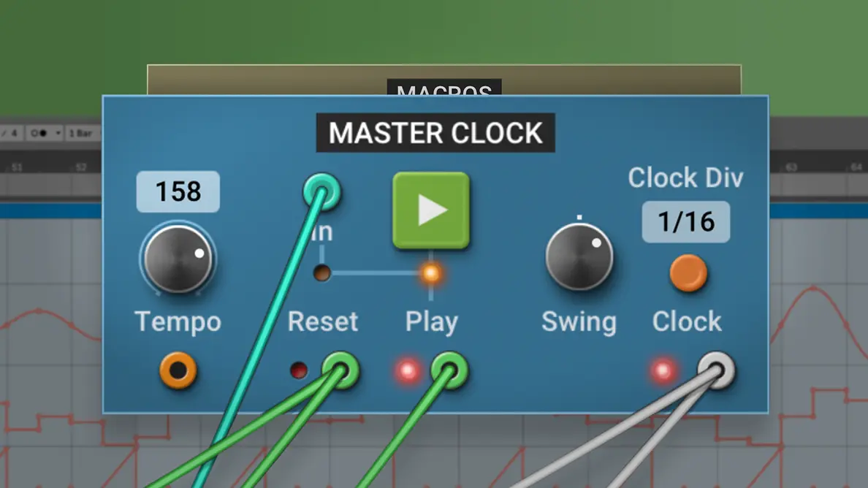868x488 pixels.
Task: Click the orange Tempo input jack
Action: pyautogui.click(x=178, y=370)
